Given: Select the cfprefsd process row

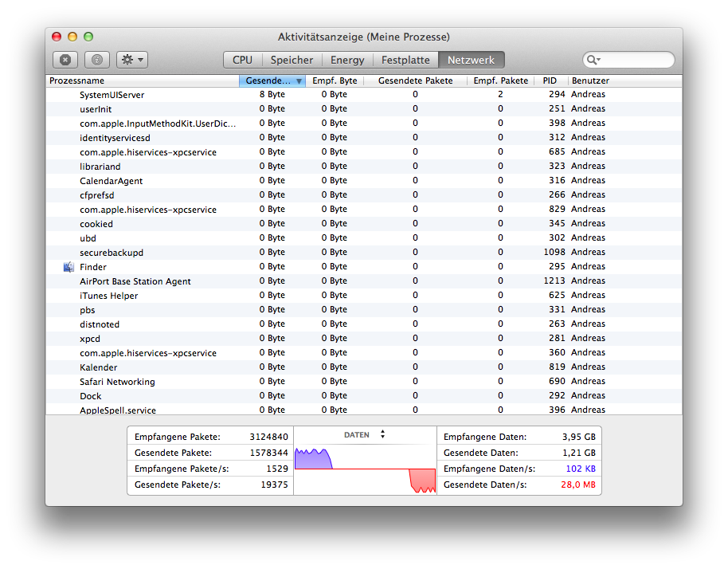Looking at the screenshot, I should point(364,195).
